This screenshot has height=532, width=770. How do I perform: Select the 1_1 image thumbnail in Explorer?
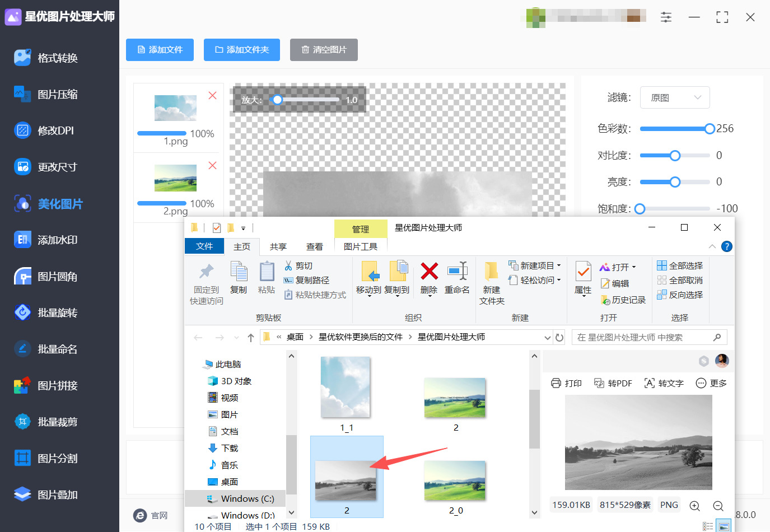click(344, 388)
